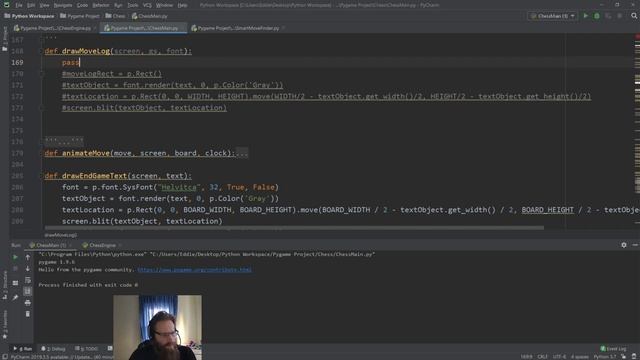The height and width of the screenshot is (360, 640).
Task: Restore layout icon in Run panel
Action: pyautogui.click(x=15, y=283)
